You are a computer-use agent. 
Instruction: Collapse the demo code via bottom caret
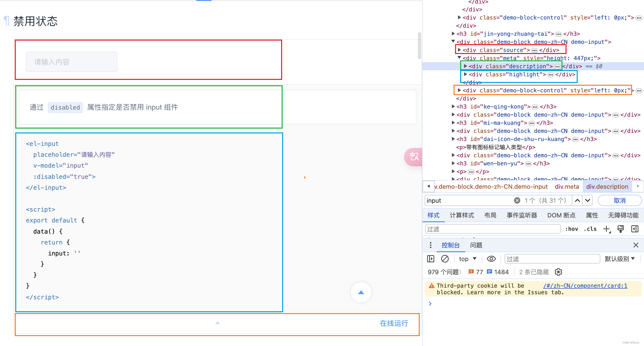coord(218,323)
